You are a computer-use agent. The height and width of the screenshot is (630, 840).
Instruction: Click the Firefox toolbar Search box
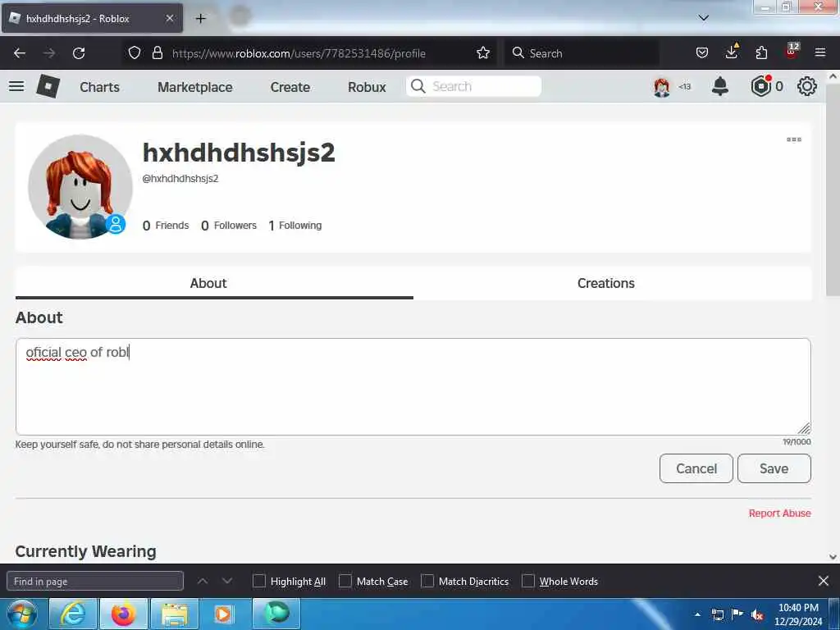click(x=582, y=53)
